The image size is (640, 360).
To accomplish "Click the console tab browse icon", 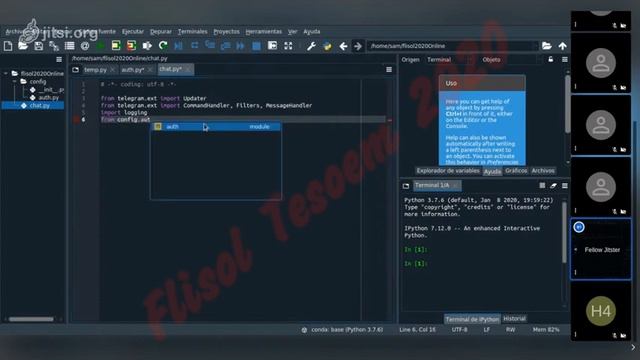I will pos(406,186).
